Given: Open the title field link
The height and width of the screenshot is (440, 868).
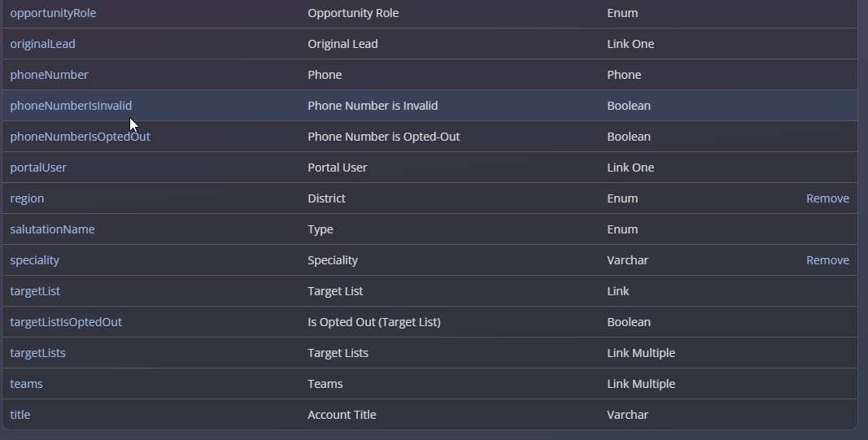Looking at the screenshot, I should [20, 415].
